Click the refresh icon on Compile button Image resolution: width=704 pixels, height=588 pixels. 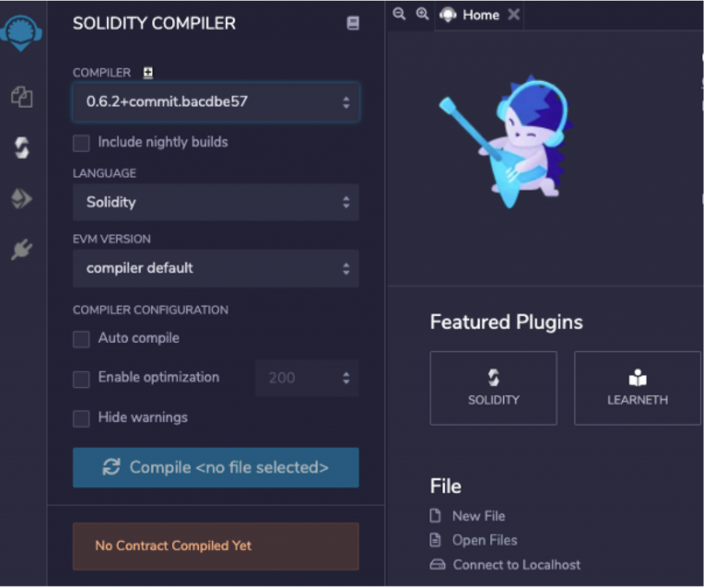(111, 467)
